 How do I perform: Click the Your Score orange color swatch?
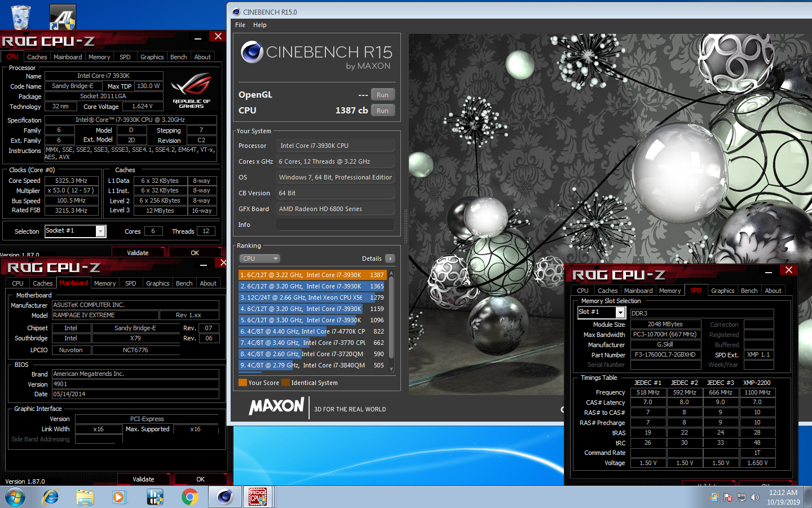point(242,383)
